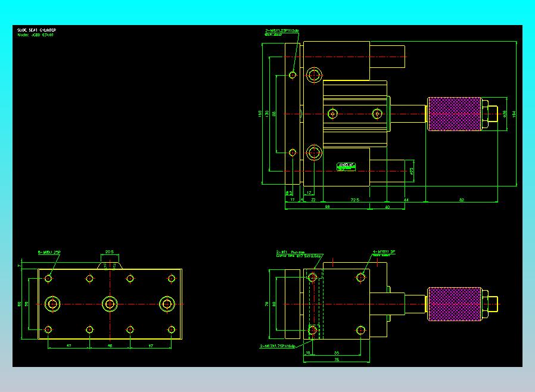
Task: Select the "40" stroke dimension value
Action: 387,207
